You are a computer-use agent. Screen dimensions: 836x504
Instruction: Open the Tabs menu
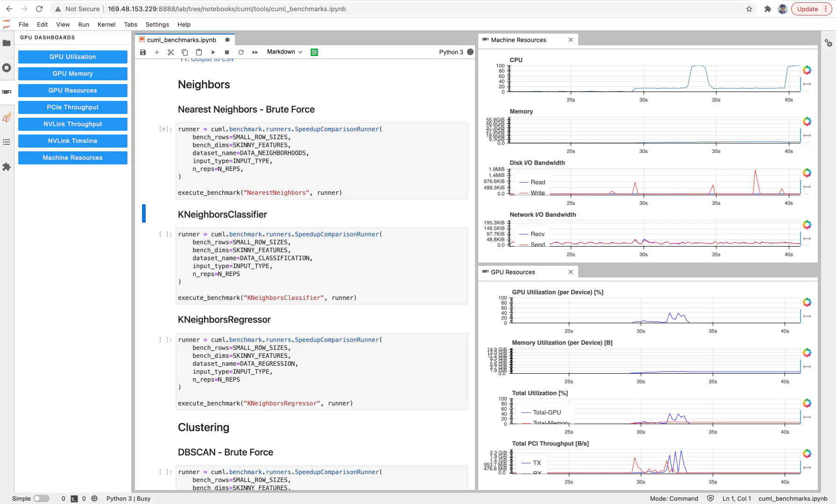(131, 24)
